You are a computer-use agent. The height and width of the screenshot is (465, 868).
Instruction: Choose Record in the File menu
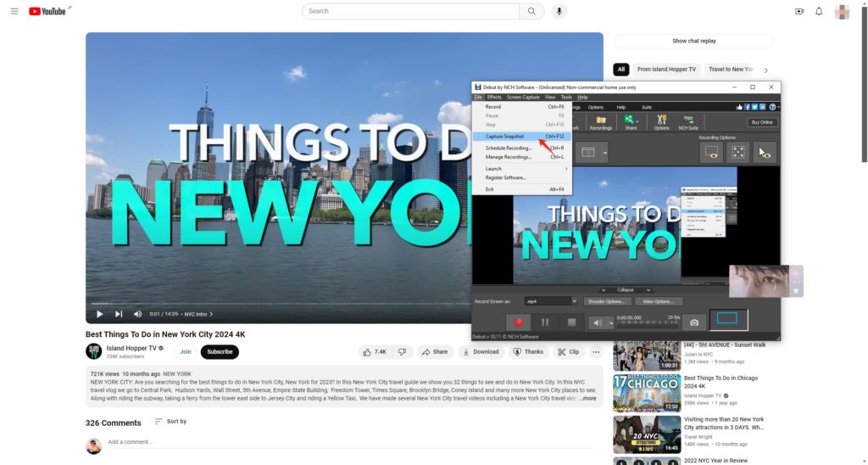click(x=521, y=106)
